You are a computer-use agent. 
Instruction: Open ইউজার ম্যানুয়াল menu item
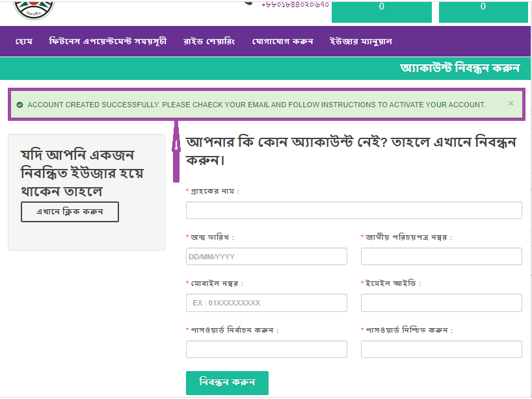pyautogui.click(x=361, y=42)
